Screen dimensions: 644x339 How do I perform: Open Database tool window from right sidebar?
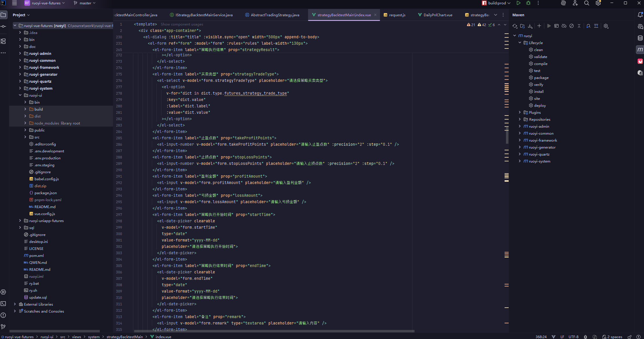(x=640, y=38)
